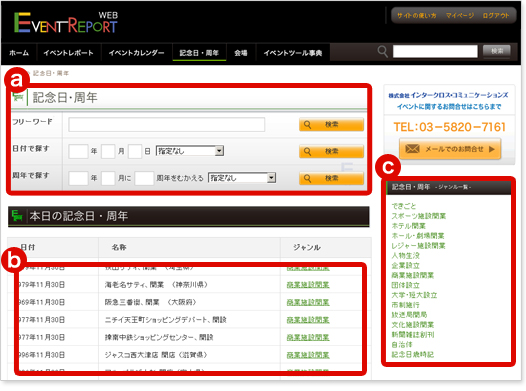Open 団体設立 genre link
The height and width of the screenshot is (391, 526).
pos(406,285)
